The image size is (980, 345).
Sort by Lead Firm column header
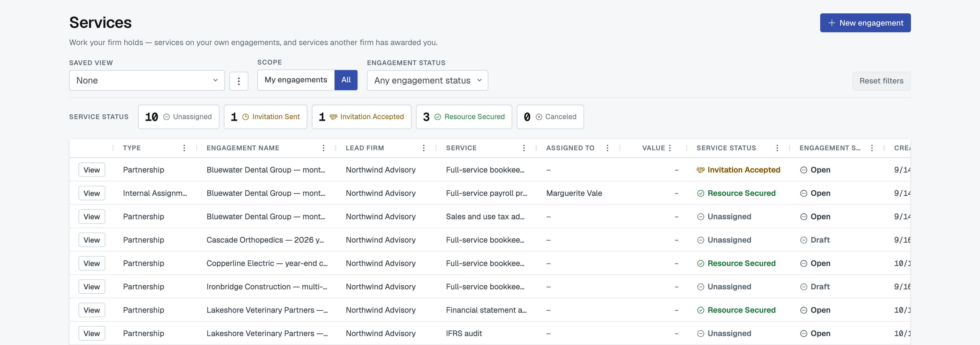point(365,148)
